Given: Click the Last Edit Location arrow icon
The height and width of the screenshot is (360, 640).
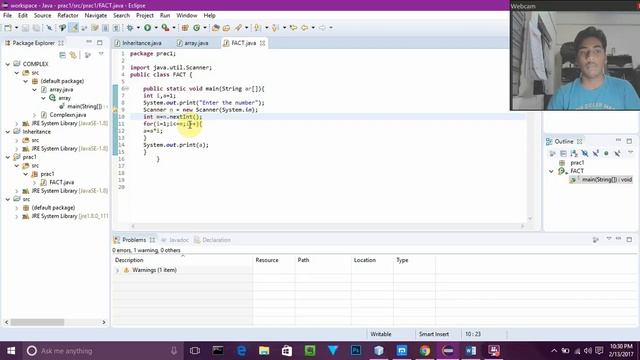Looking at the screenshot, I should click(x=293, y=28).
